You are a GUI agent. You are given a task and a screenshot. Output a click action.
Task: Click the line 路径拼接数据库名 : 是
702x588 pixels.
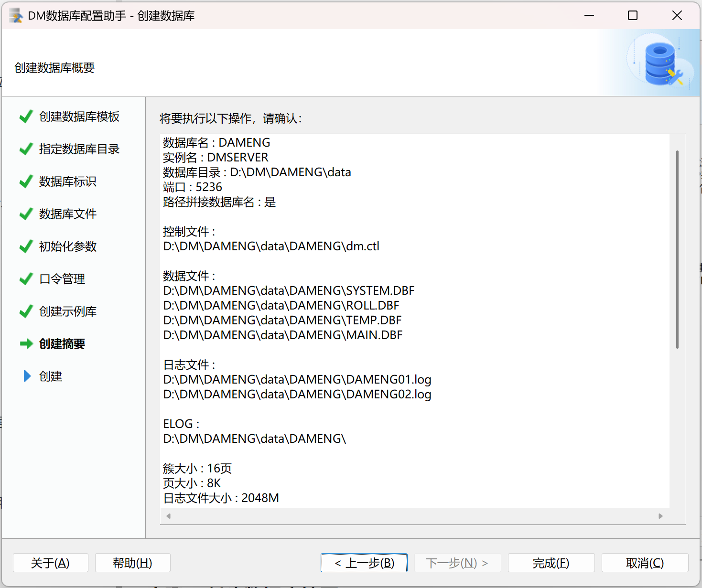point(219,202)
